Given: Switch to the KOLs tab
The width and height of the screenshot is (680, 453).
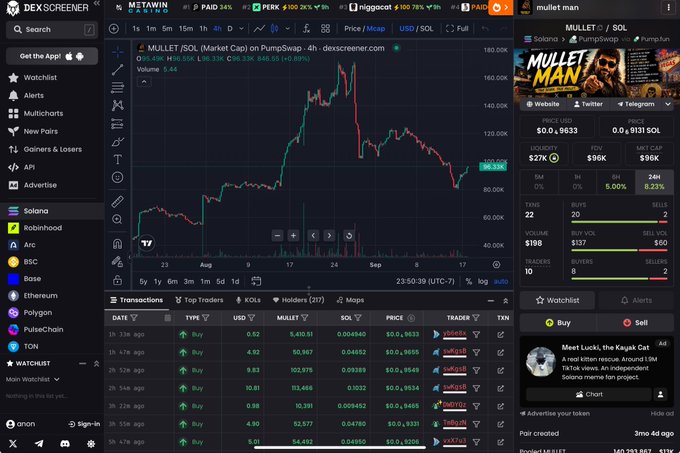Looking at the screenshot, I should coord(248,300).
